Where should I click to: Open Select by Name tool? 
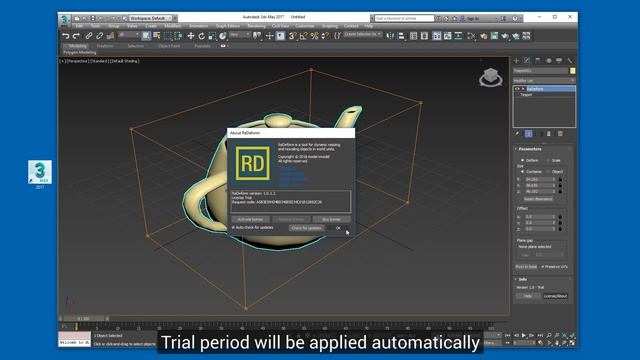(157, 36)
